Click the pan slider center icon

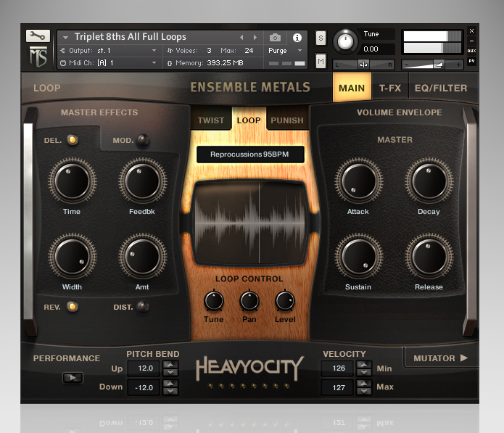[x=363, y=65]
